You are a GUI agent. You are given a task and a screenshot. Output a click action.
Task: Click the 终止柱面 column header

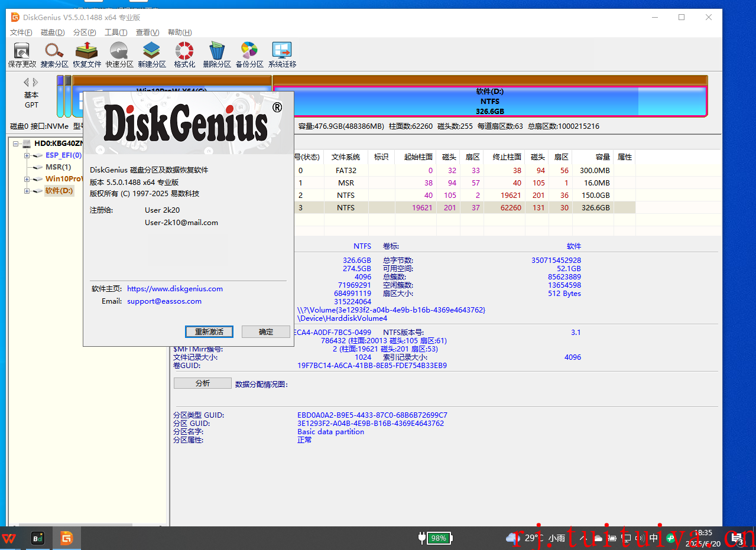point(504,157)
